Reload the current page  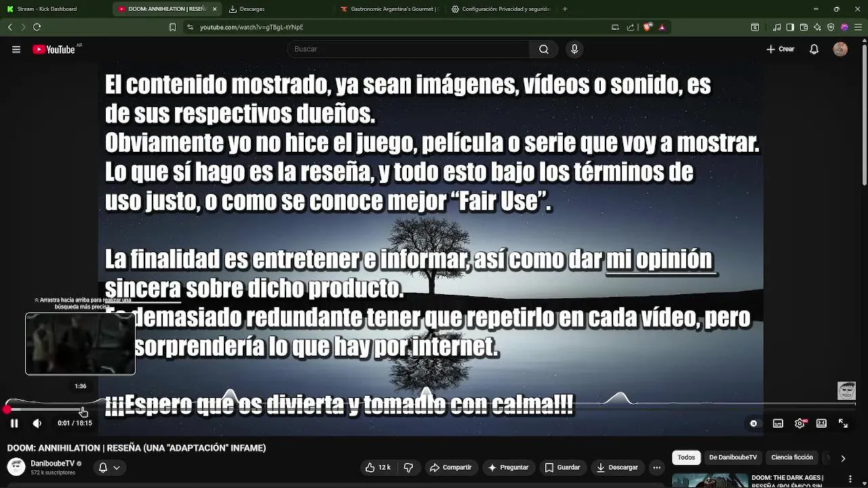(x=37, y=27)
